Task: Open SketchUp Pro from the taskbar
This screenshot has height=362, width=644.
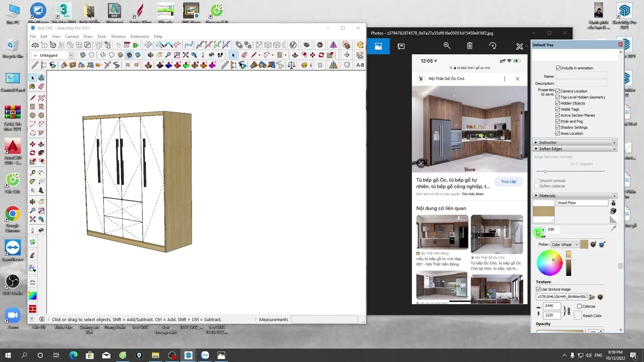Action: 188,355
